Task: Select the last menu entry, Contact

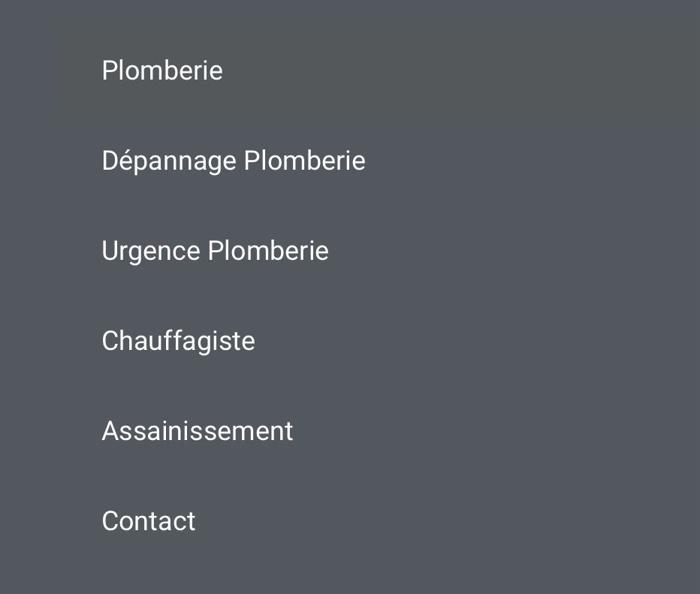Action: [149, 521]
